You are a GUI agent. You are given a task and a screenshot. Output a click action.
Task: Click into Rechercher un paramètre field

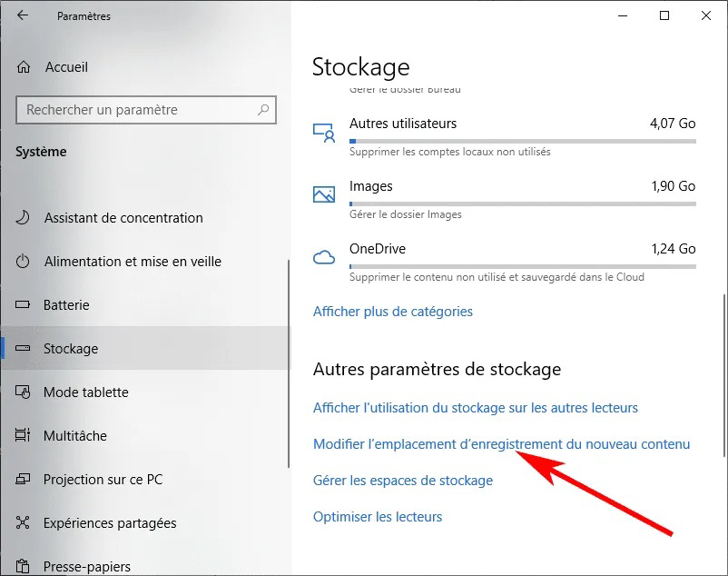(x=136, y=110)
